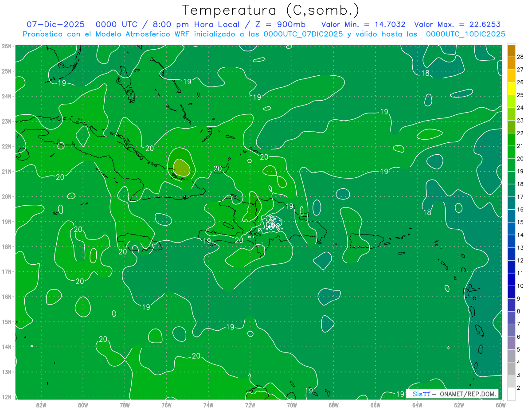Image resolution: width=532 pixels, height=411 pixels.
Task: Click value '9' on the color scale
Action: tap(519, 299)
